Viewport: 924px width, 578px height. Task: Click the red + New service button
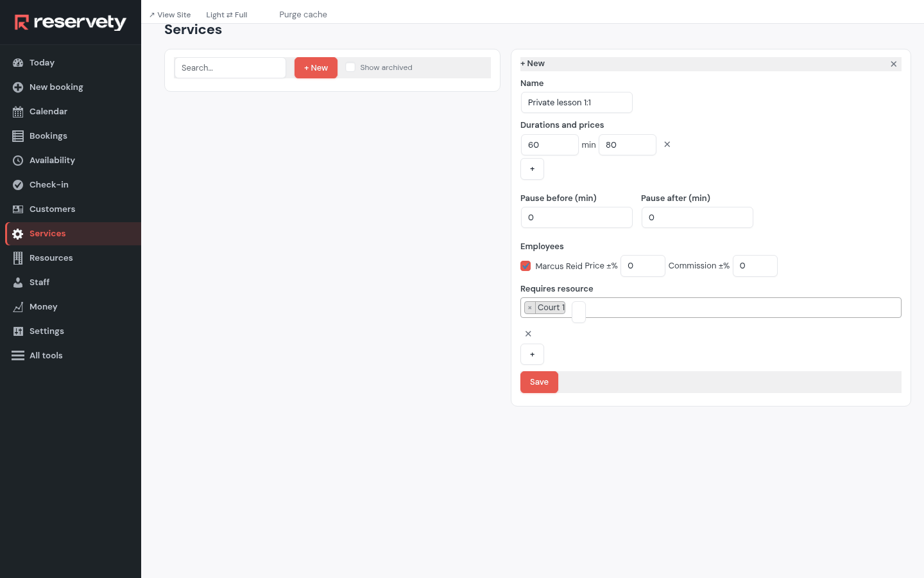point(316,68)
